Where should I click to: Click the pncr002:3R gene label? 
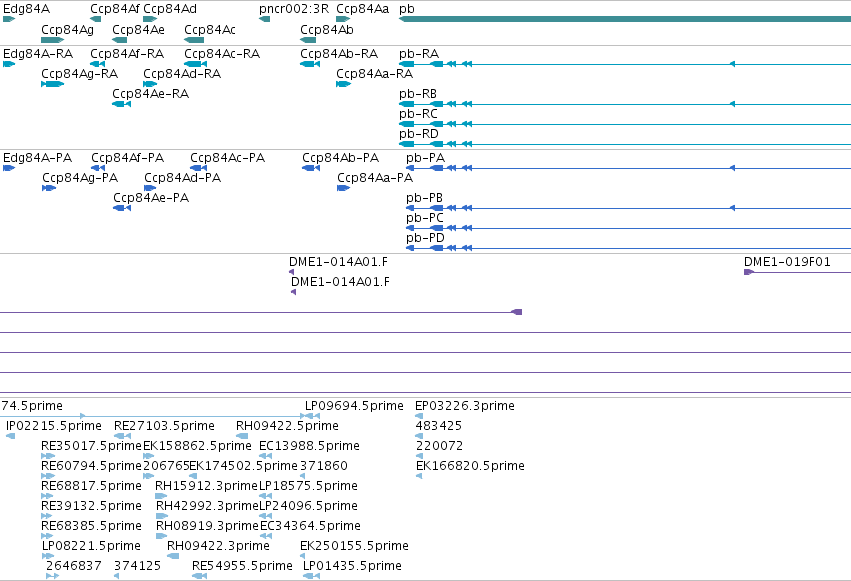coord(294,9)
